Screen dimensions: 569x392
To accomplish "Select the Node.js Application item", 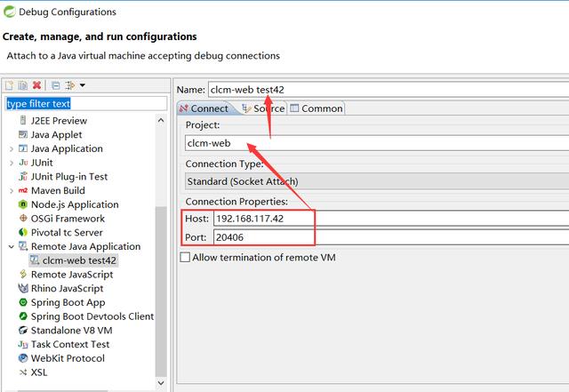I will (x=74, y=204).
